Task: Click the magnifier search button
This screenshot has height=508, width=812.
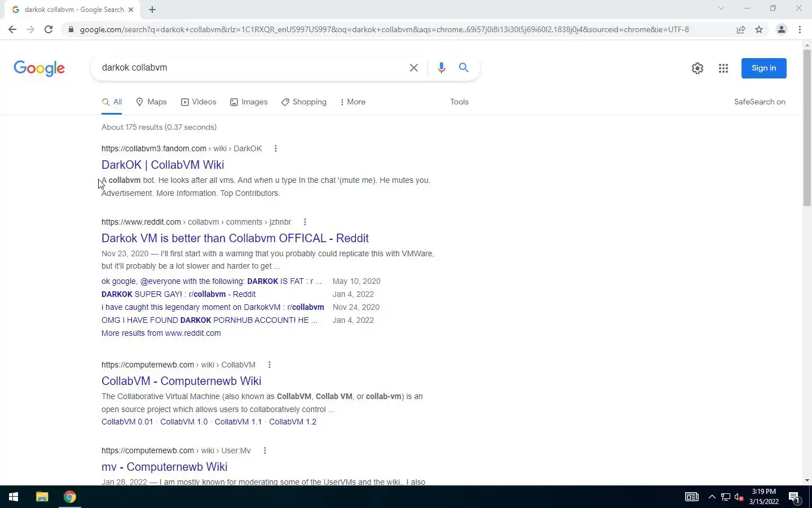Action: [464, 68]
